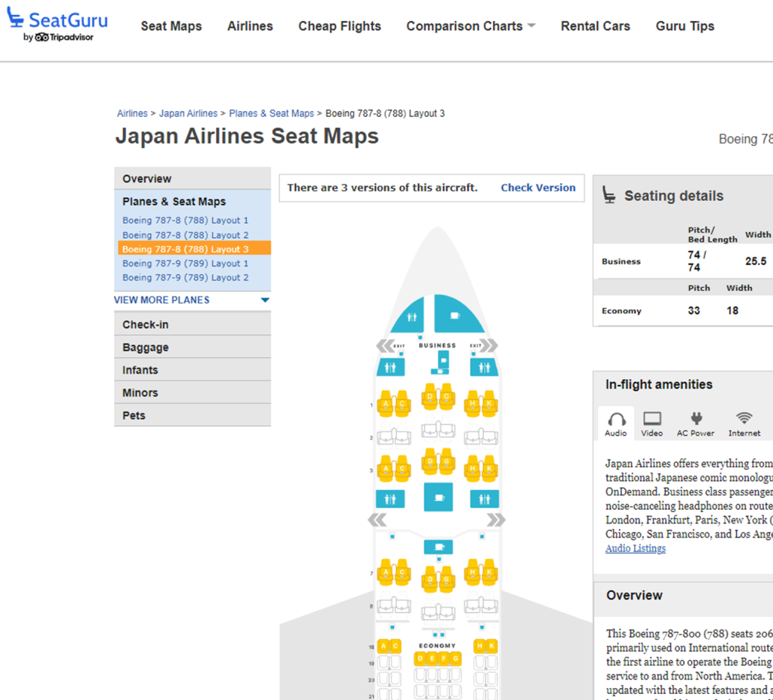This screenshot has width=773, height=700.
Task: Open the Cheap Flights menu item
Action: (x=340, y=26)
